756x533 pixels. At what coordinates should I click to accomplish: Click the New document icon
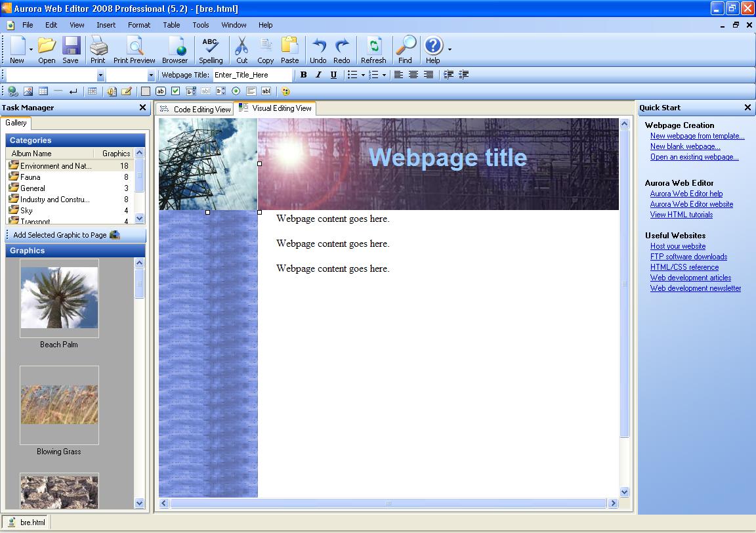pyautogui.click(x=17, y=50)
